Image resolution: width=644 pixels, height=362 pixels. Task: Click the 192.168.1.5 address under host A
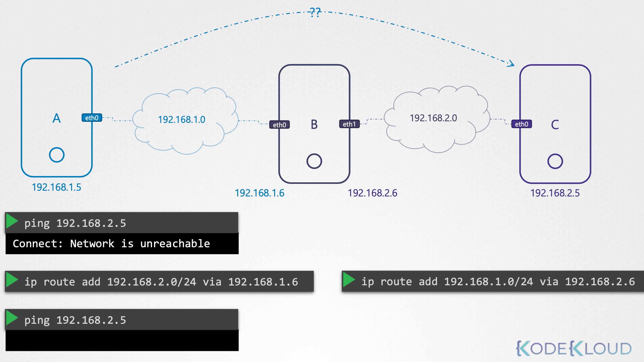pyautogui.click(x=56, y=187)
